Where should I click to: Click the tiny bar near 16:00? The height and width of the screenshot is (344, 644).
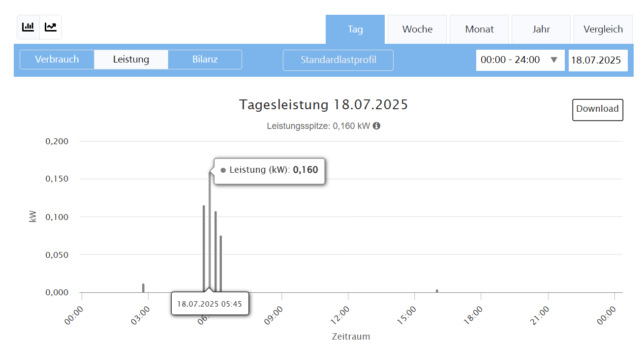pos(437,291)
